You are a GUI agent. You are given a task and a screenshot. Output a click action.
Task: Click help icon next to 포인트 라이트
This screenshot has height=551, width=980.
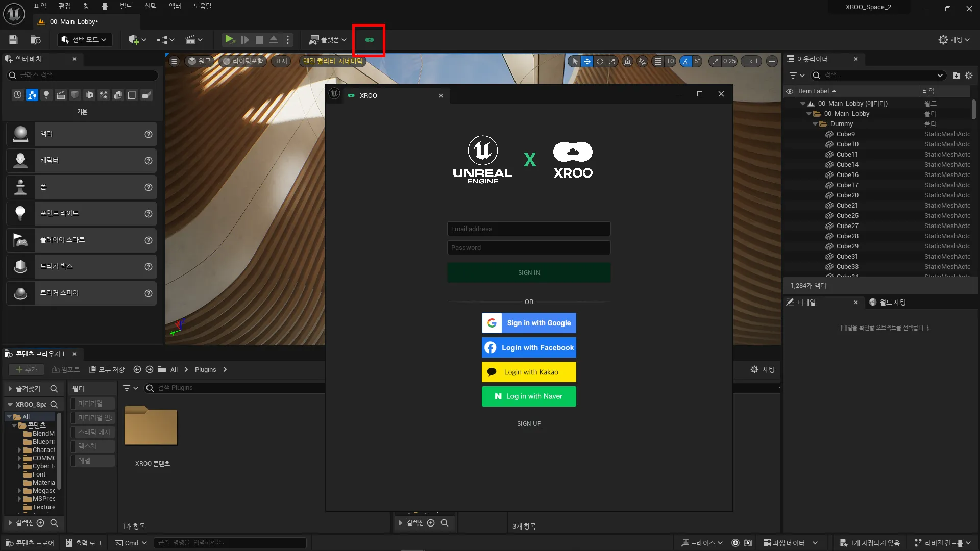pos(149,214)
